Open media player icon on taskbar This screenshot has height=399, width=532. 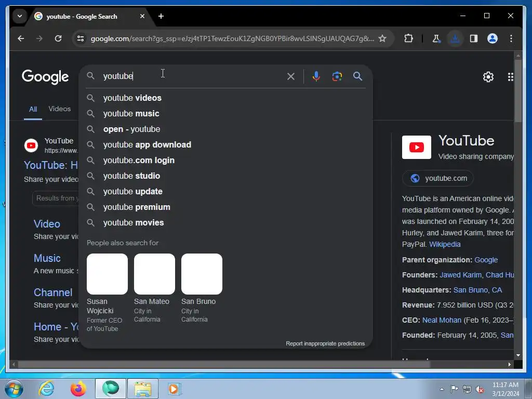(x=175, y=389)
